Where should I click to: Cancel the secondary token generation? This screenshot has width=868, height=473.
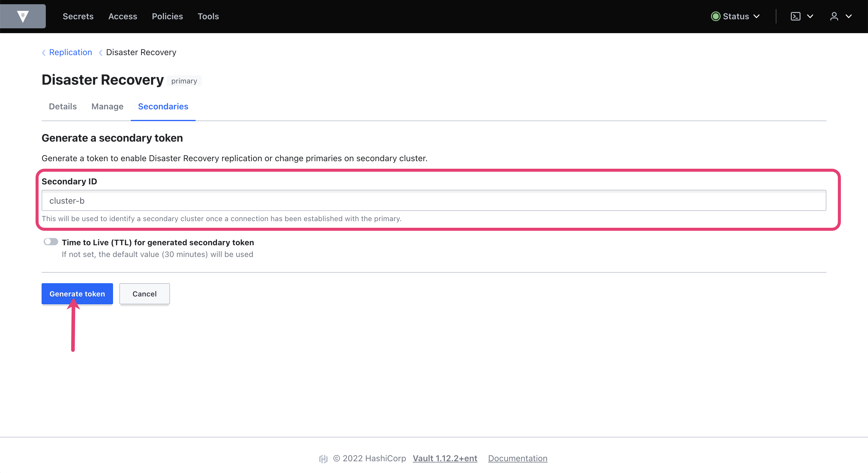[x=144, y=294]
